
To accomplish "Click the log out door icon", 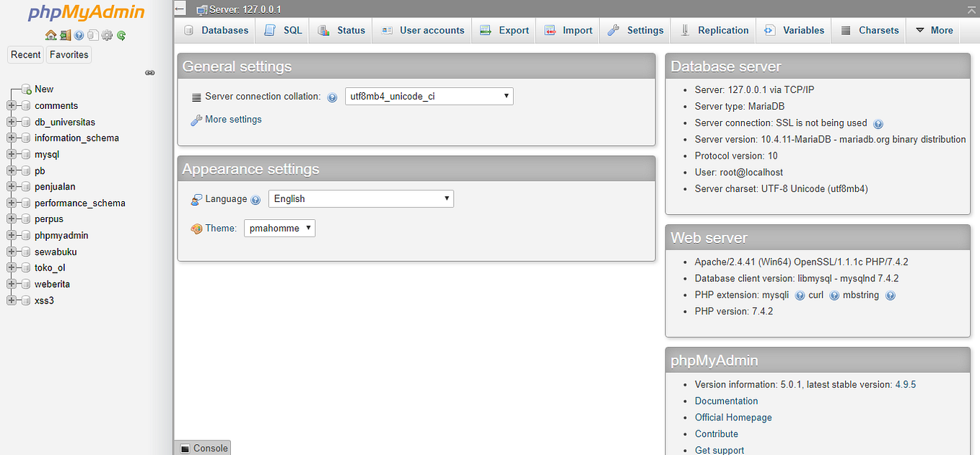I will point(65,35).
